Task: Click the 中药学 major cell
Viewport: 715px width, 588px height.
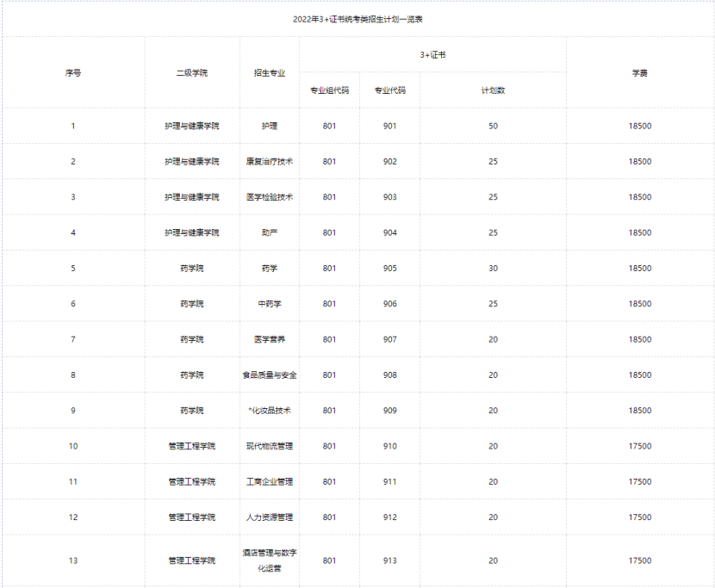Action: pos(270,304)
